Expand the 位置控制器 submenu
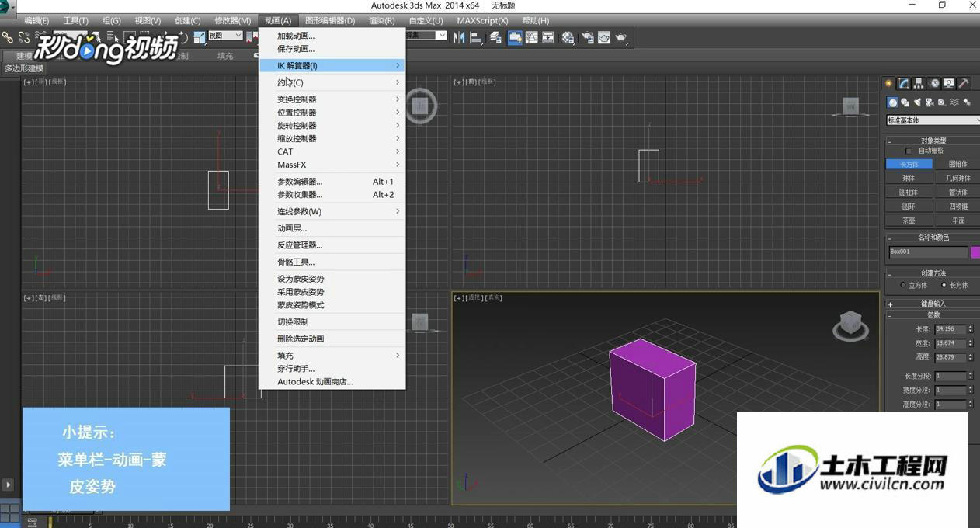 (332, 113)
